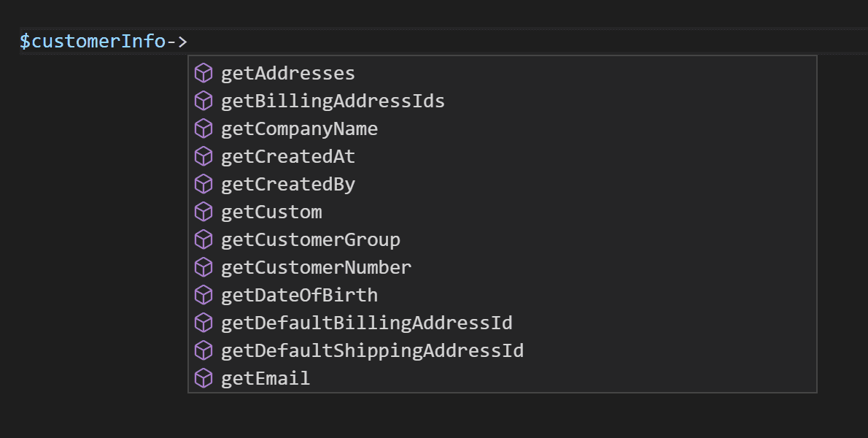Click the method icon beside getAddresses
Image resolution: width=868 pixels, height=438 pixels.
click(203, 73)
